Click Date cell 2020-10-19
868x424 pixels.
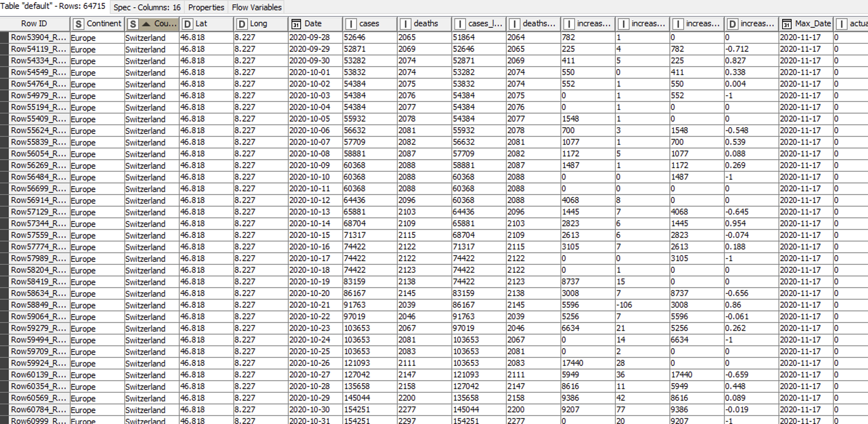[315, 282]
